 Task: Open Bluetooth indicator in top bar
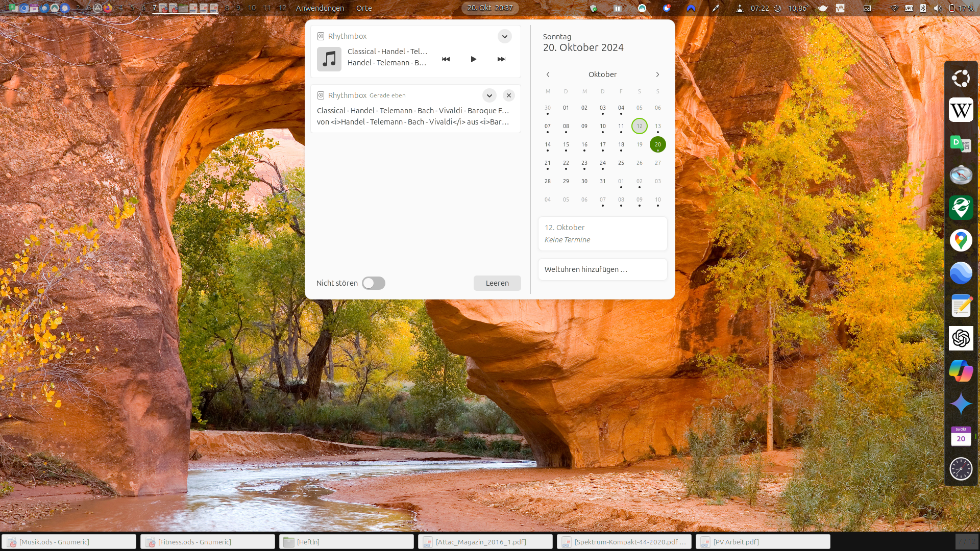(923, 8)
